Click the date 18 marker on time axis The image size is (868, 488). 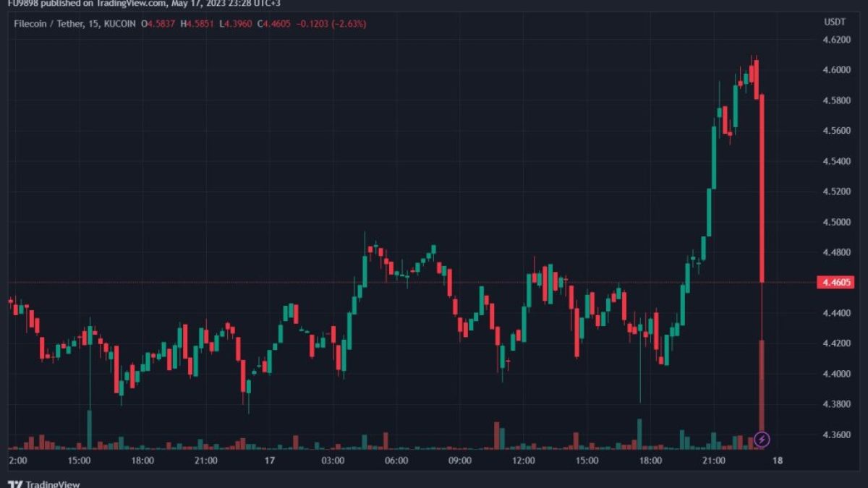tap(778, 460)
